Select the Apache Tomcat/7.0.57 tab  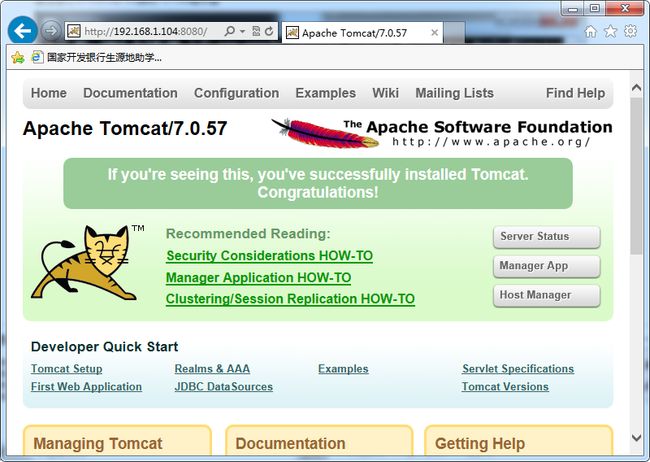[x=362, y=32]
